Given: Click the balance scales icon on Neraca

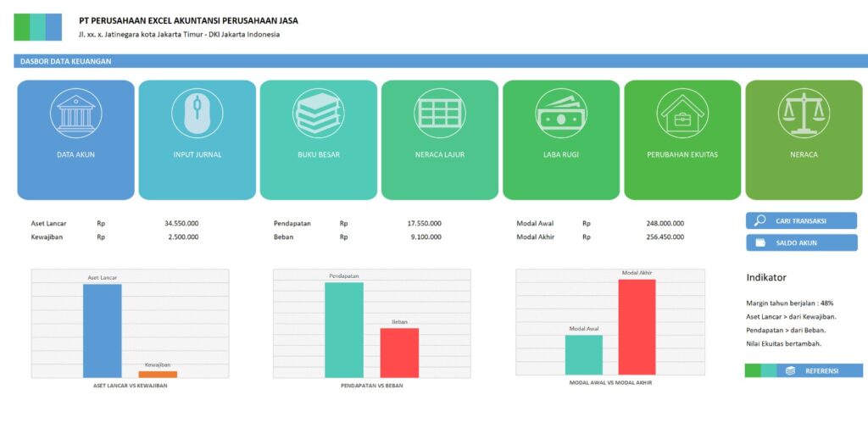Looking at the screenshot, I should point(803,114).
